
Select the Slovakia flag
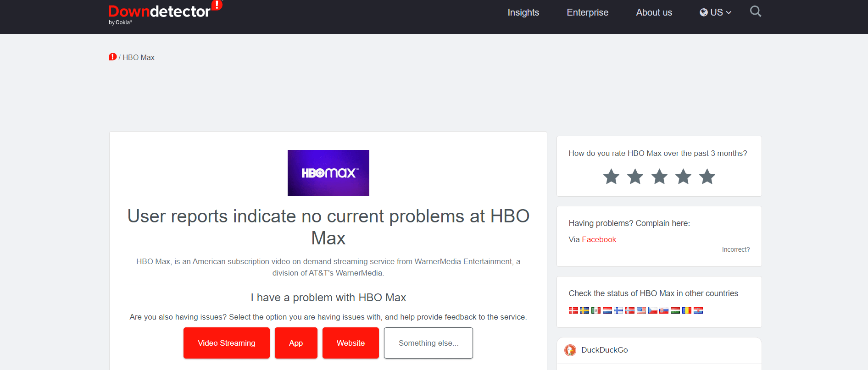[664, 310]
